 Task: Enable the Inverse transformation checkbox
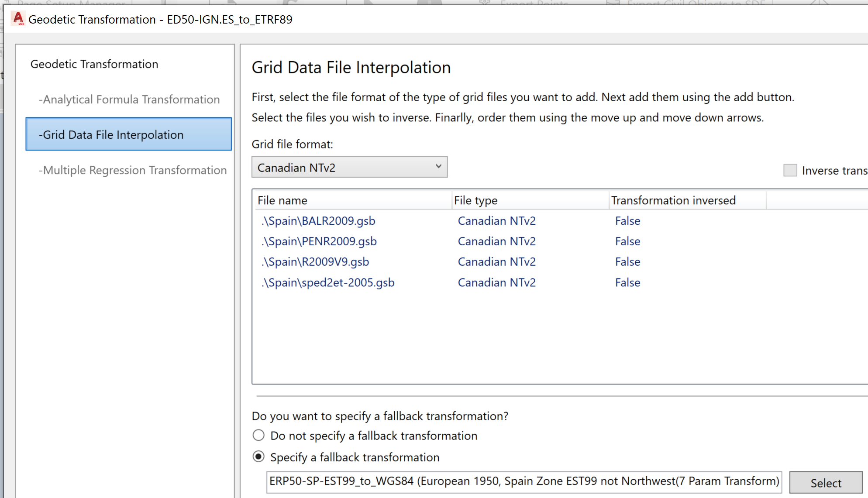[x=790, y=170]
